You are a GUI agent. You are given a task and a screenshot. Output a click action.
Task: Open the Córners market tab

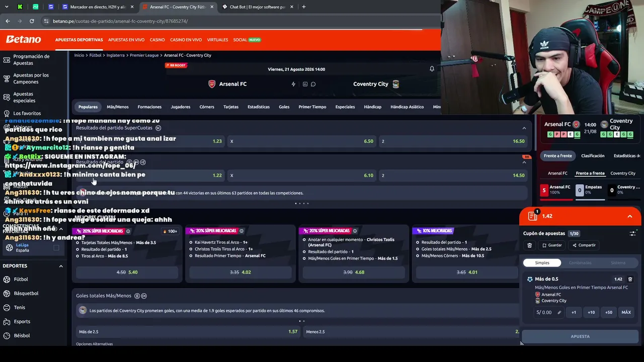207,107
